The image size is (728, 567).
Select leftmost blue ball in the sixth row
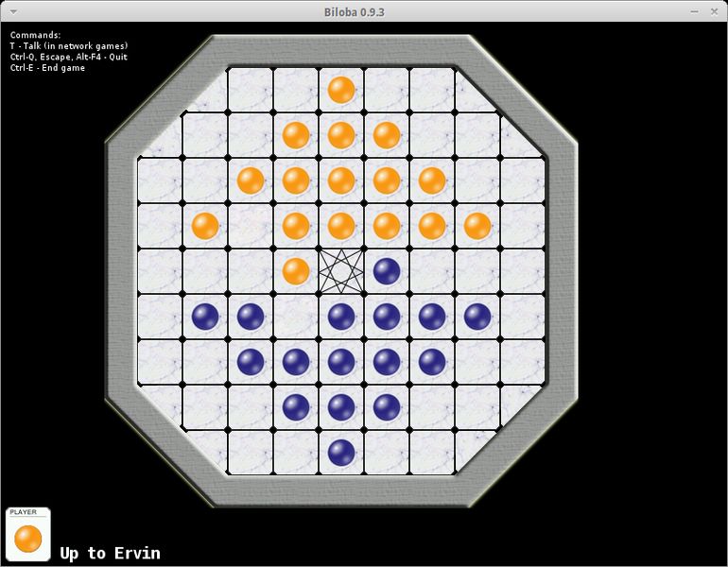click(205, 317)
